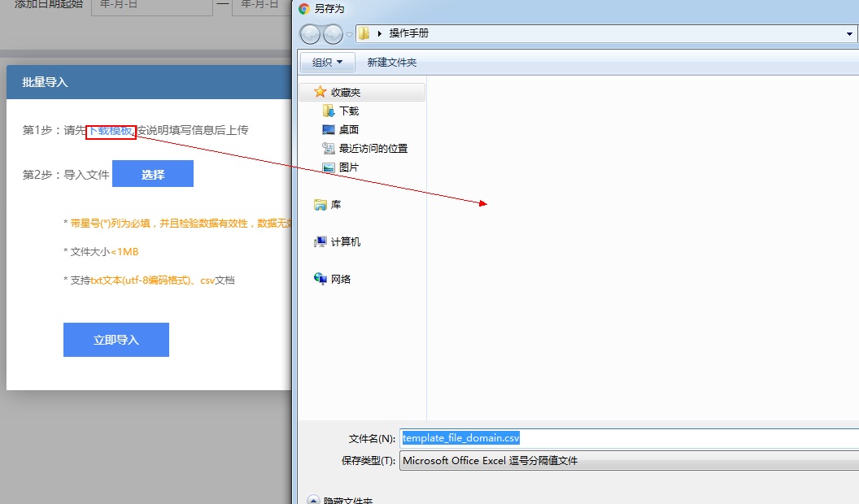Click 新建文件夹 in the toolbar
859x504 pixels.
pyautogui.click(x=391, y=62)
